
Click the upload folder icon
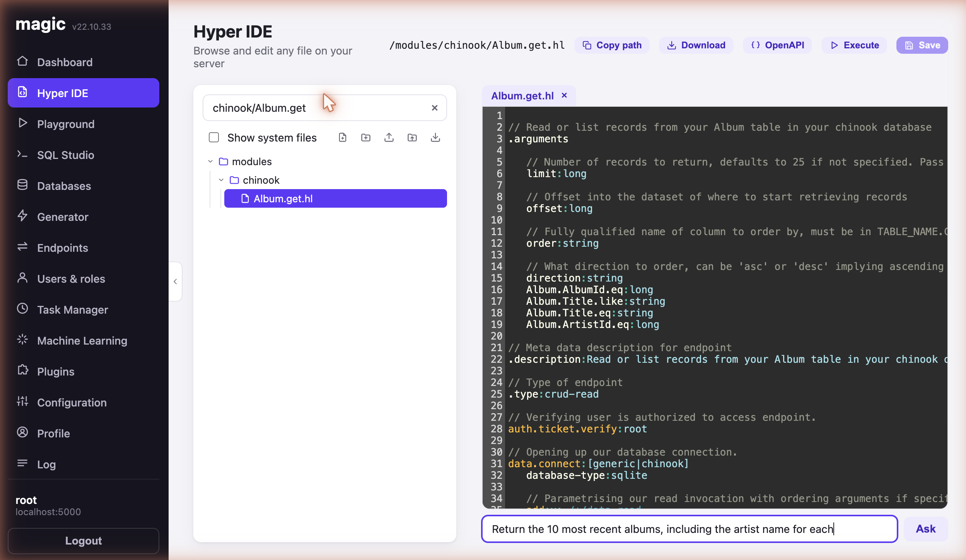tap(412, 138)
